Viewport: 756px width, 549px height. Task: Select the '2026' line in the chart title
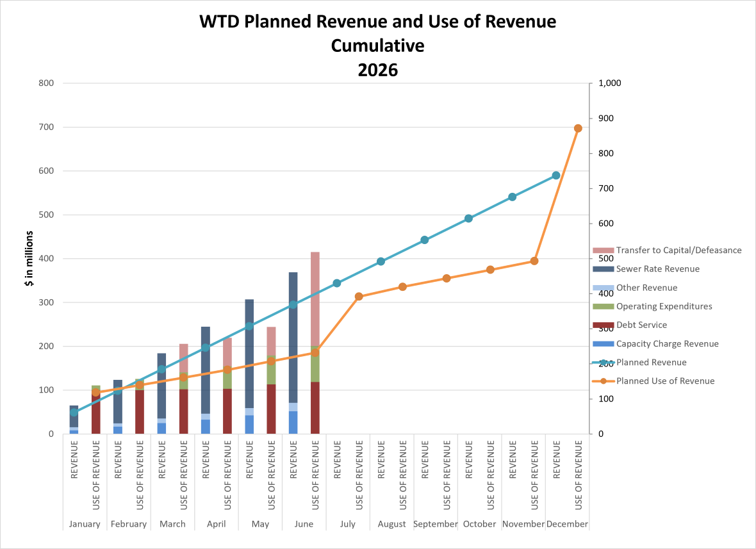(x=377, y=70)
